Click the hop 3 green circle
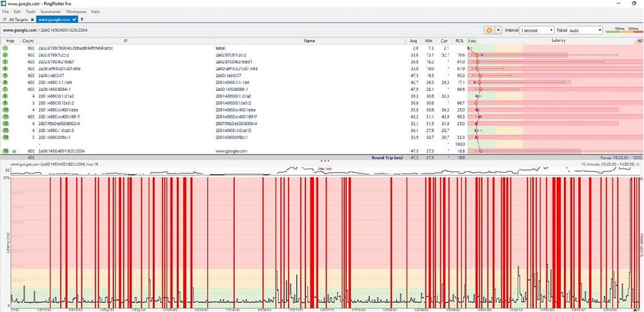The image size is (644, 312). tap(5, 62)
